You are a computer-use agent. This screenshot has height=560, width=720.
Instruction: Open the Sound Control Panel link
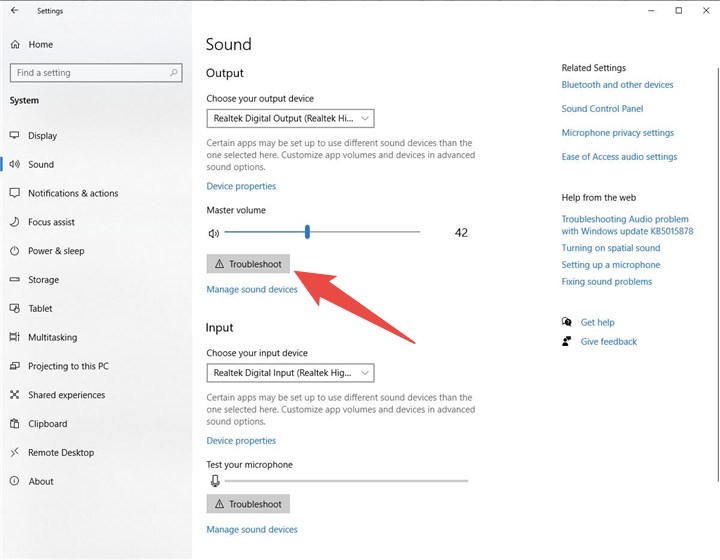[602, 109]
